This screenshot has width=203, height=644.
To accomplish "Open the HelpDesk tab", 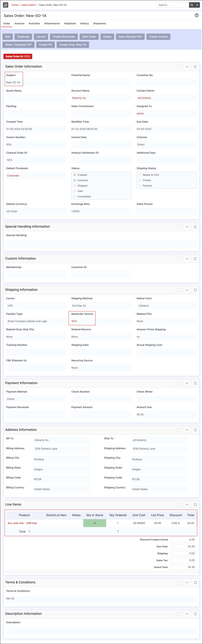I will tap(70, 23).
